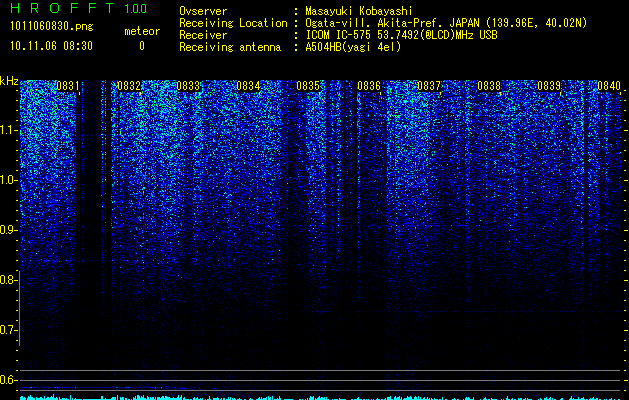Click the Receiver label
629x400 pixels.
pyautogui.click(x=203, y=35)
